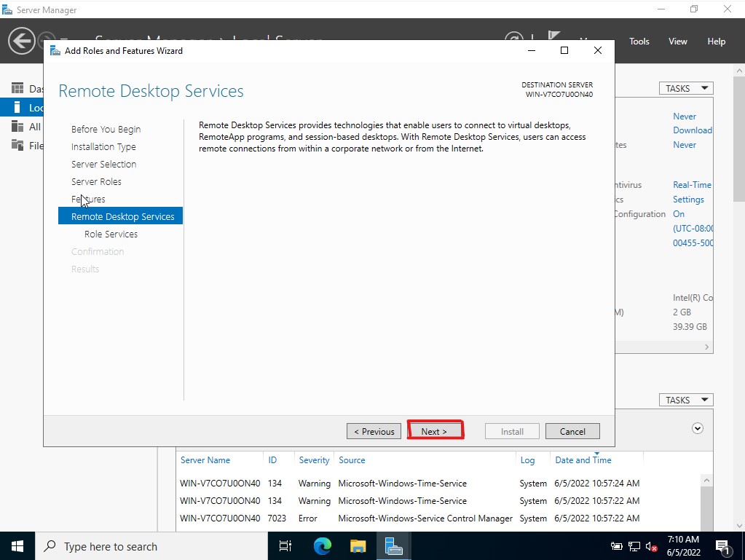Click Server Manager taskbar icon

point(393,546)
